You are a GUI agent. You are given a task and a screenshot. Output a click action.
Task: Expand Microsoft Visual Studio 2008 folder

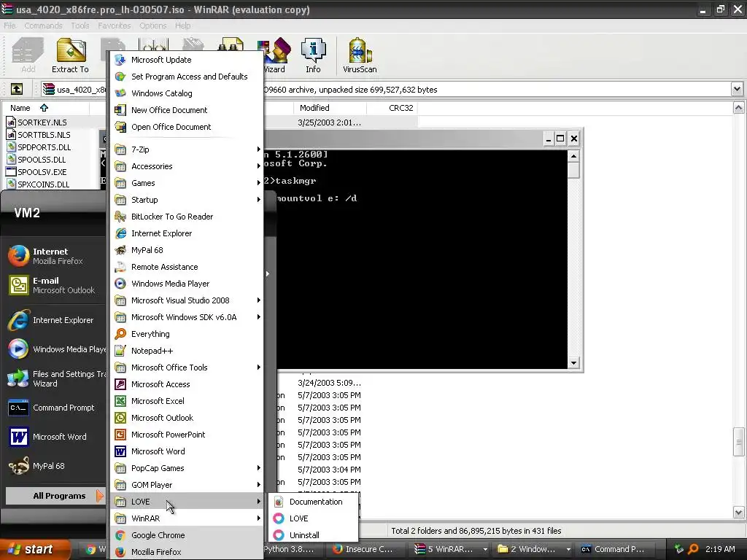(187, 300)
